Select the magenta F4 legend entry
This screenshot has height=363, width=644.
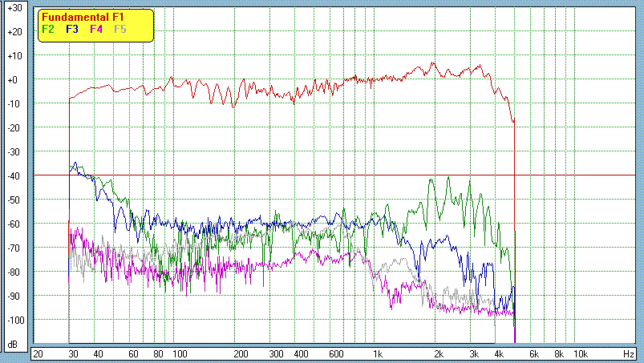click(96, 29)
